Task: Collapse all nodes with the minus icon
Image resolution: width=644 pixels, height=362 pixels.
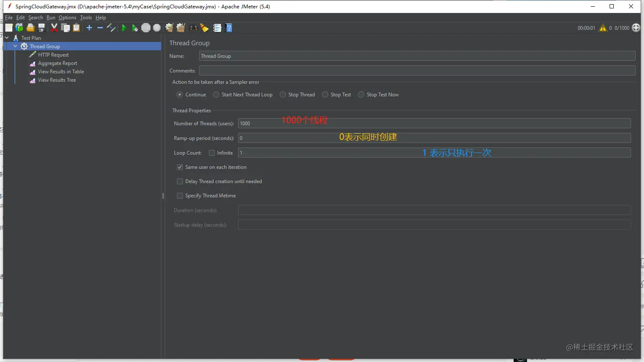Action: [x=100, y=28]
